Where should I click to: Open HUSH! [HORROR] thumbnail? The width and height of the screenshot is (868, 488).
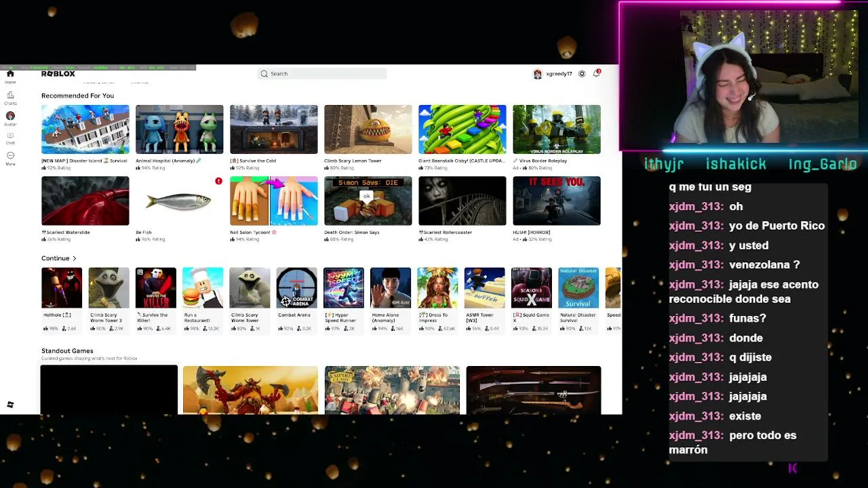click(557, 201)
